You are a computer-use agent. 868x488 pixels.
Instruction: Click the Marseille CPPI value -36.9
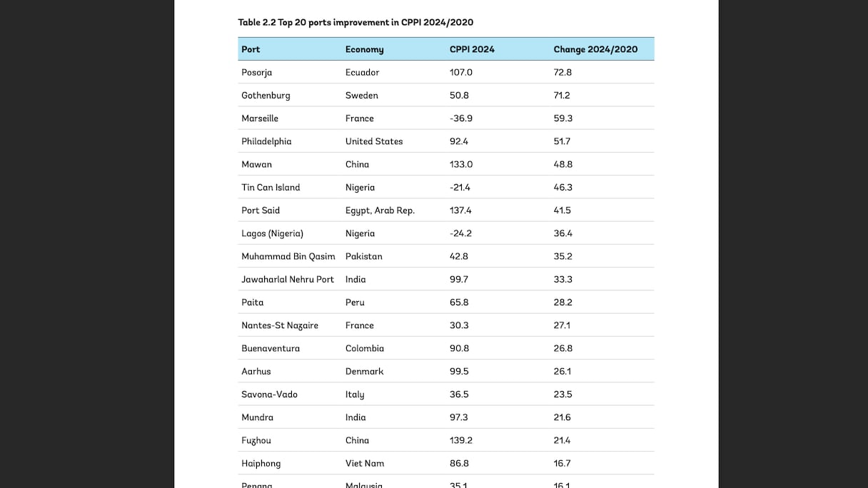click(x=461, y=118)
